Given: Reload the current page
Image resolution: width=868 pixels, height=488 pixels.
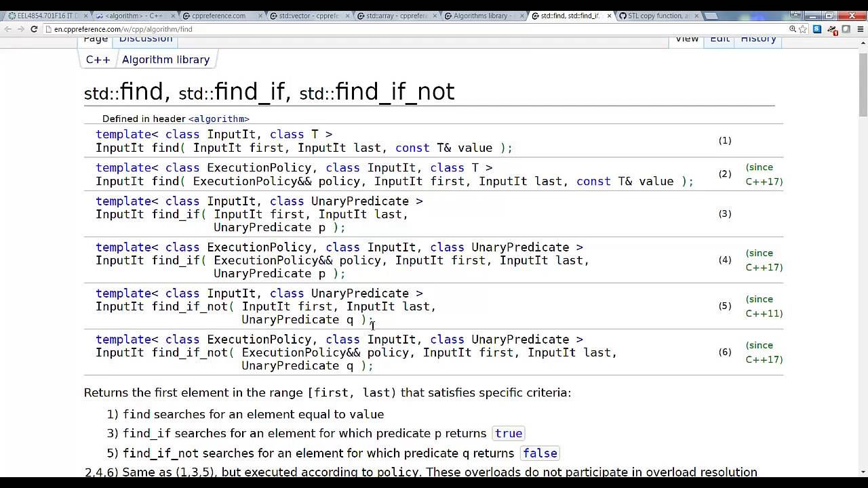Looking at the screenshot, I should (x=34, y=29).
